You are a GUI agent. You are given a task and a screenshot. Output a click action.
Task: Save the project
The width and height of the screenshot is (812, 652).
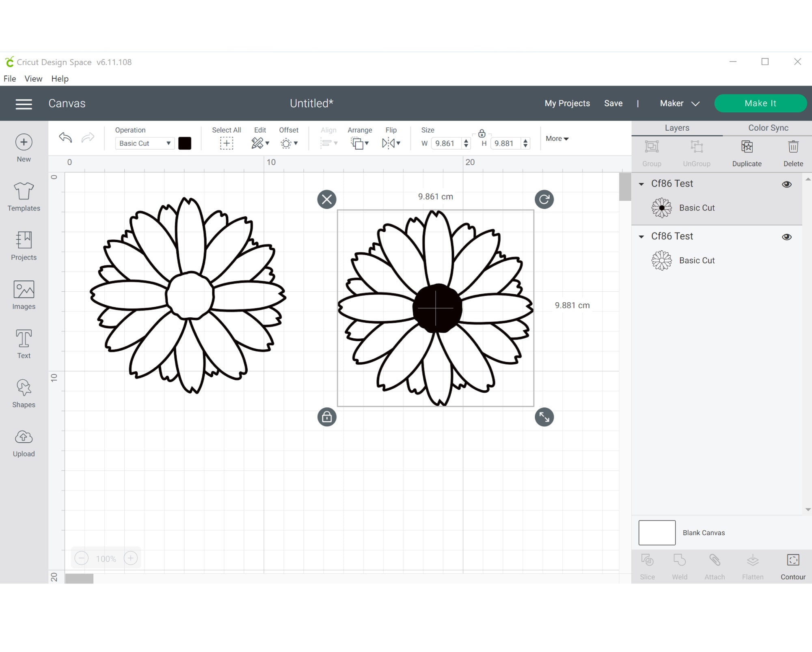point(613,103)
